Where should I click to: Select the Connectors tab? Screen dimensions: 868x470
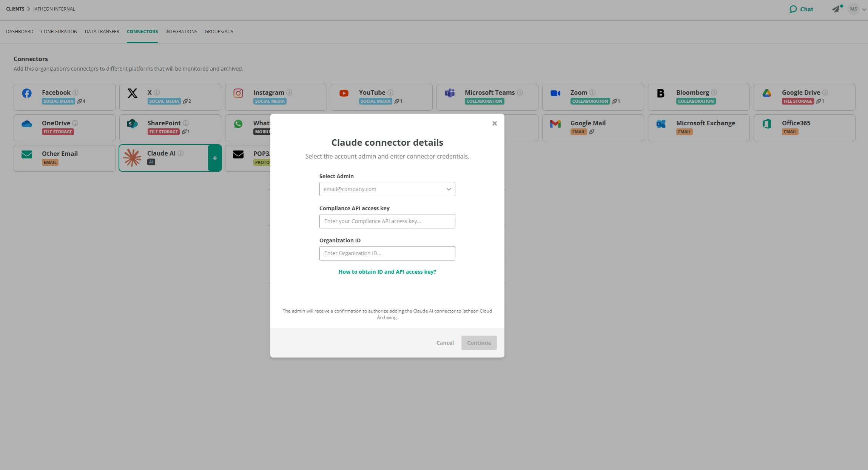pyautogui.click(x=142, y=32)
